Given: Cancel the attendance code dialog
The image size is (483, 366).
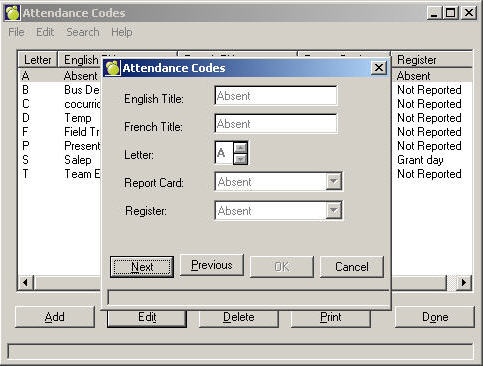Looking at the screenshot, I should (352, 267).
